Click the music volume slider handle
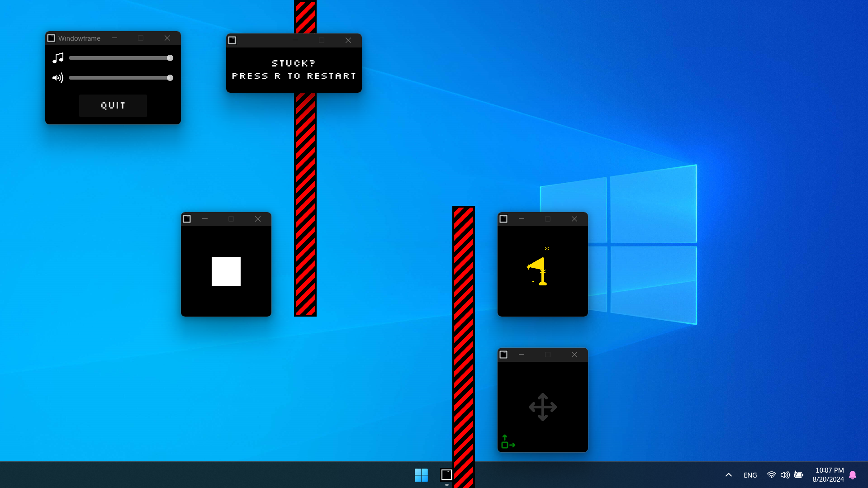Viewport: 868px width, 488px height. 170,58
